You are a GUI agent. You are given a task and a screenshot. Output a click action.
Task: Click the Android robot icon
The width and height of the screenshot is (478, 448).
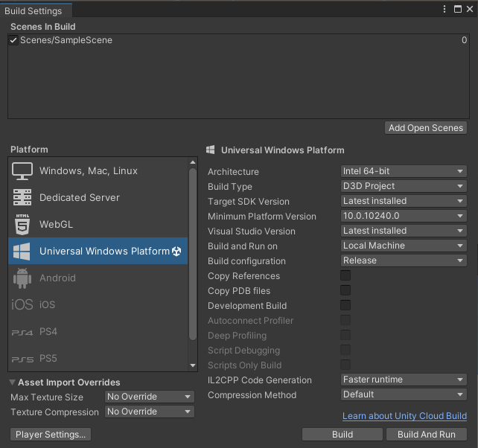pos(22,278)
